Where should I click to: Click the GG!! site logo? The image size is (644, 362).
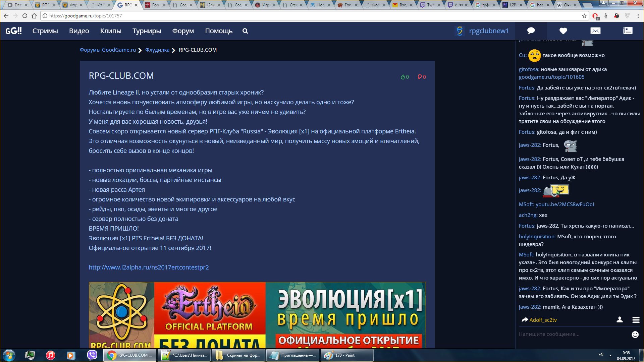pos(13,31)
